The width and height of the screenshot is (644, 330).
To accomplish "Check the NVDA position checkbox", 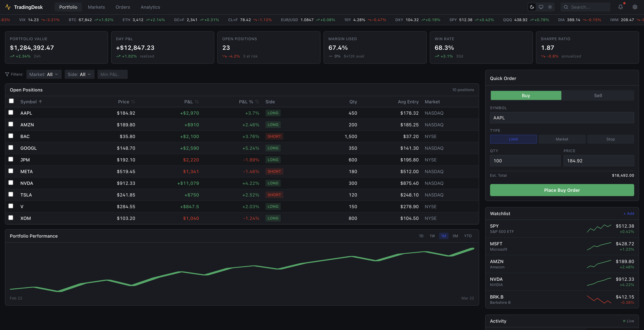I will (x=11, y=183).
